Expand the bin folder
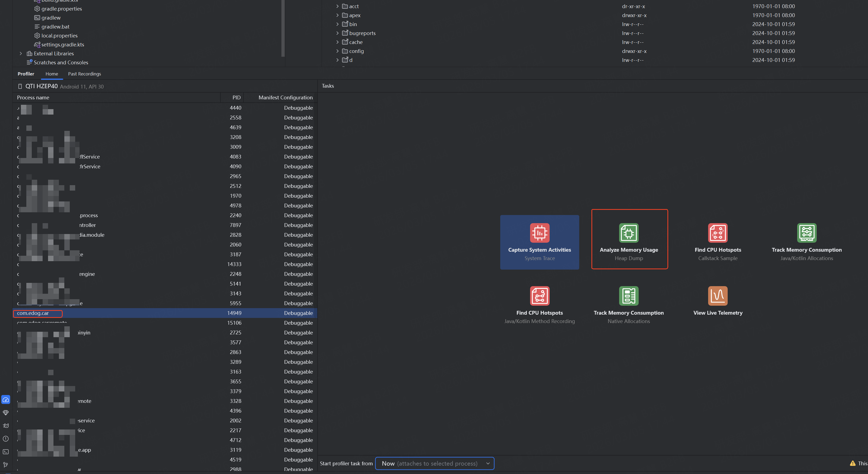Viewport: 868px width, 474px height. (x=337, y=24)
